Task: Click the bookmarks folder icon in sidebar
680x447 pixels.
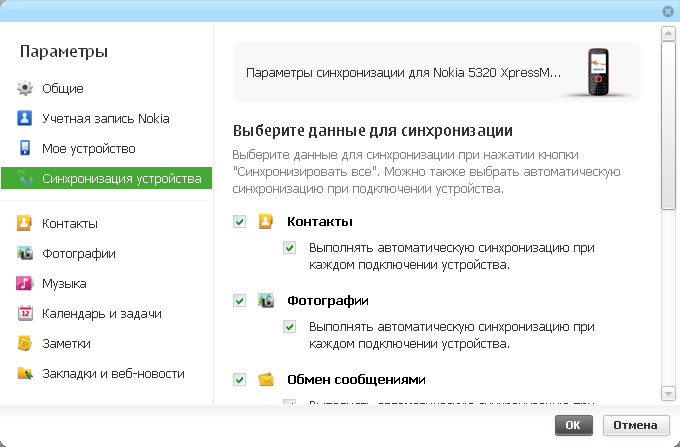Action: pyautogui.click(x=25, y=374)
